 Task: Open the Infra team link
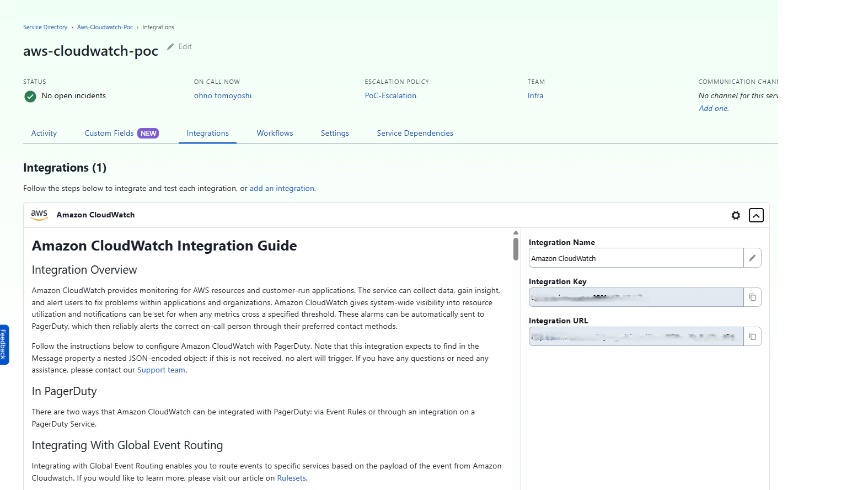pos(535,96)
